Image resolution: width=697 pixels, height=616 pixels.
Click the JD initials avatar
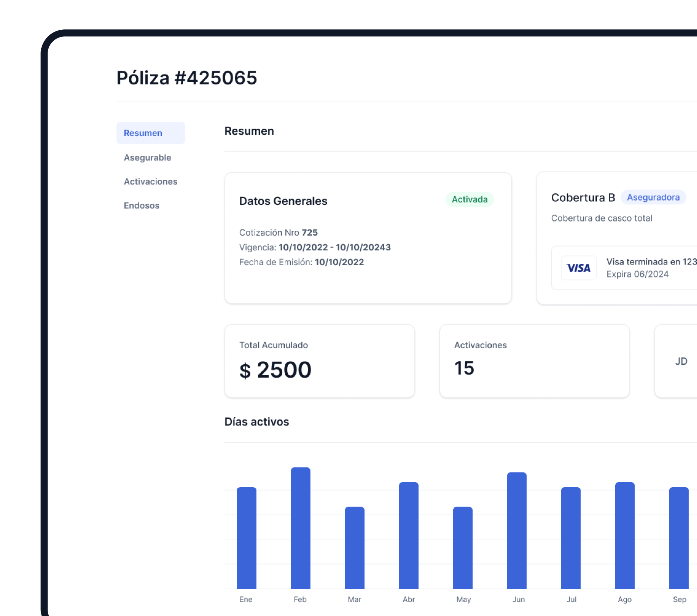click(x=681, y=361)
